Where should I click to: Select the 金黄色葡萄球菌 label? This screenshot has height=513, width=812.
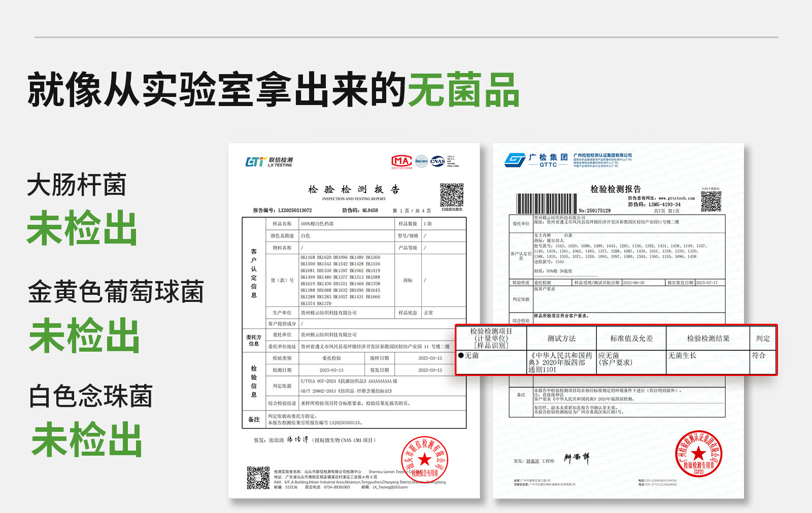coord(116,292)
